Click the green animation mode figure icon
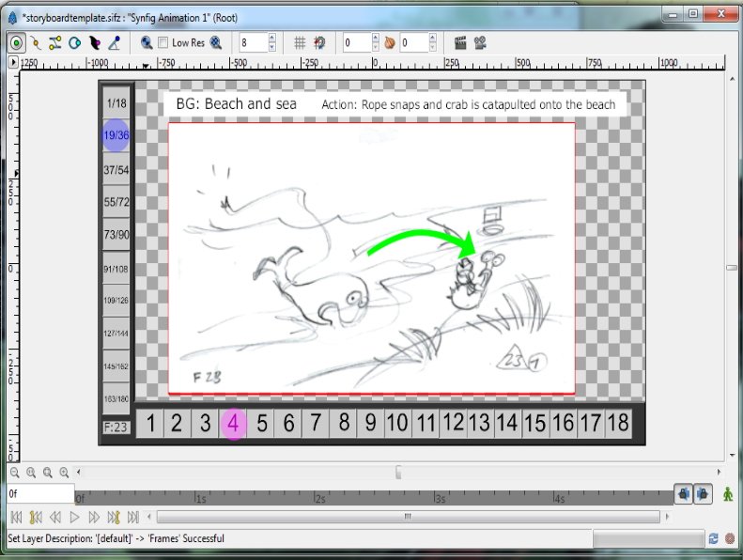This screenshot has width=743, height=560. click(728, 493)
